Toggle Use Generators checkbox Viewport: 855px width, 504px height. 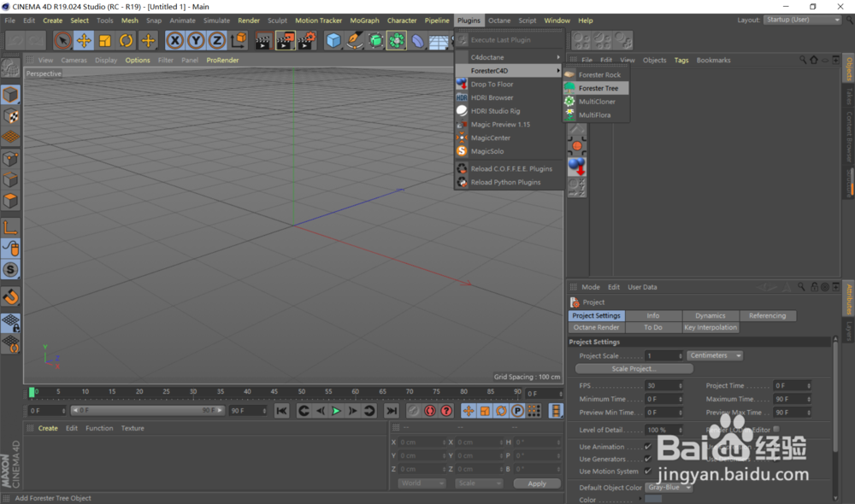(x=648, y=460)
